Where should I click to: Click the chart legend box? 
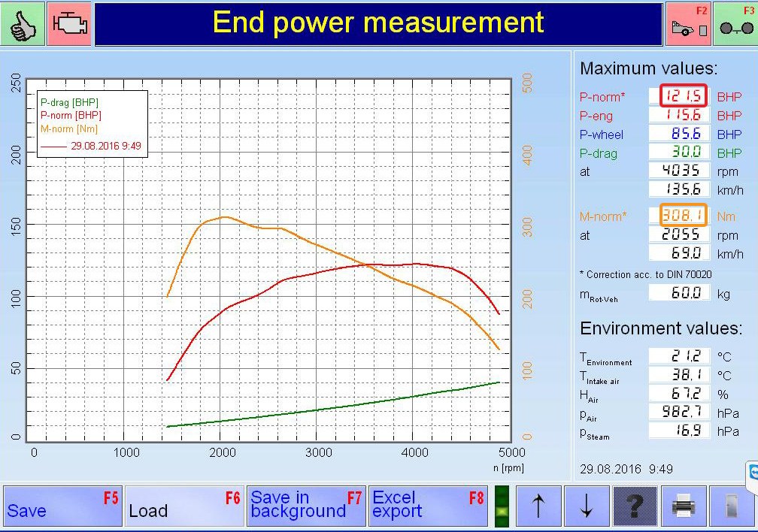click(92, 124)
